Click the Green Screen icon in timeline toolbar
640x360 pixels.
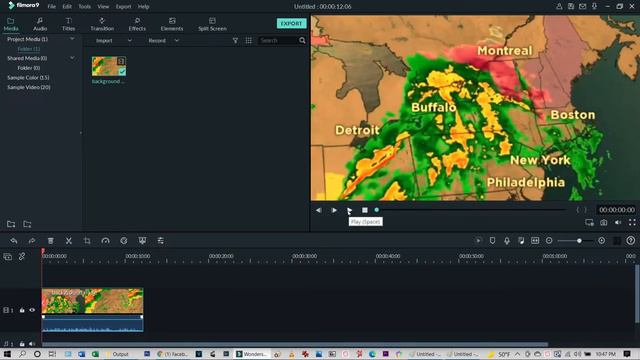tap(142, 241)
